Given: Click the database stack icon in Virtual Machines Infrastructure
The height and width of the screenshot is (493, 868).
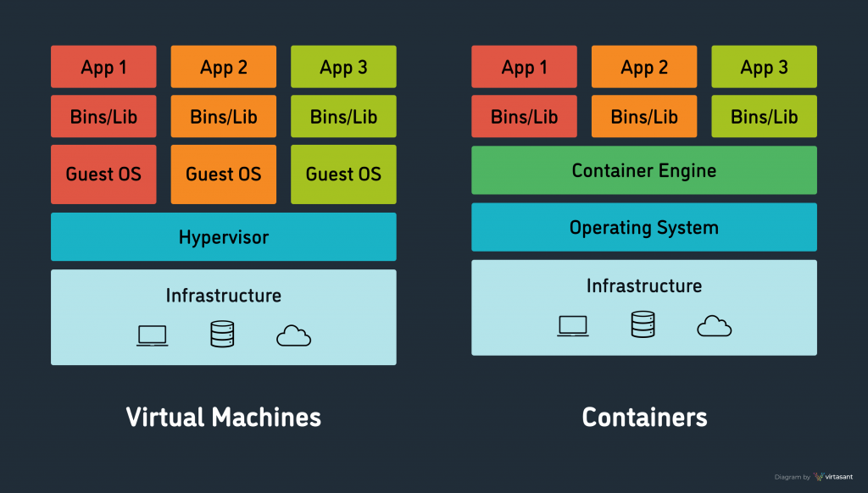Looking at the screenshot, I should click(x=223, y=333).
